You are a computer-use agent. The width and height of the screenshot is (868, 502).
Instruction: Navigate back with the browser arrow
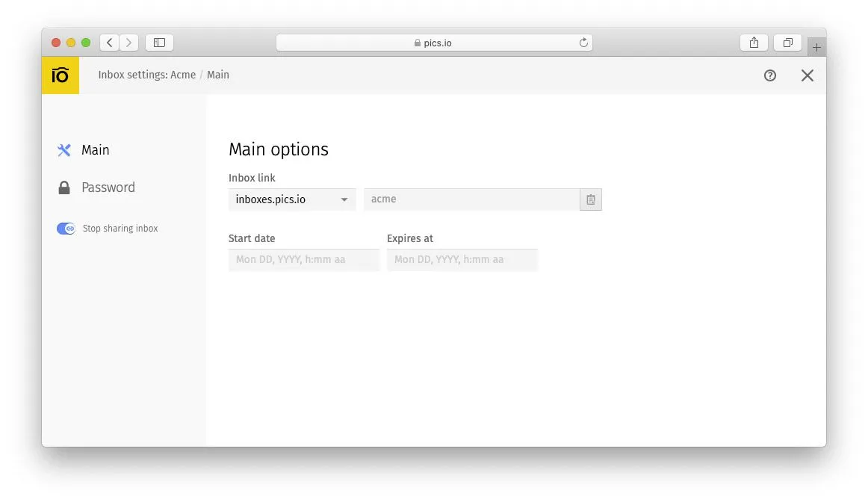coord(109,43)
